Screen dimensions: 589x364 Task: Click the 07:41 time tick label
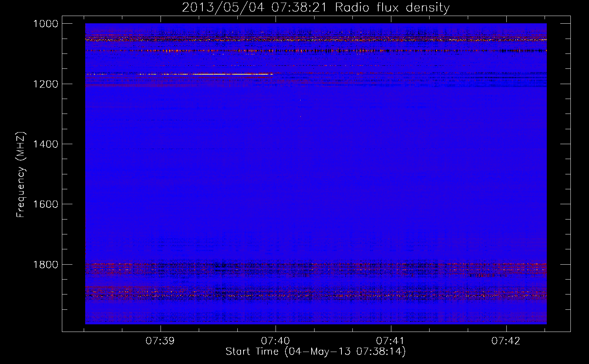(391, 341)
